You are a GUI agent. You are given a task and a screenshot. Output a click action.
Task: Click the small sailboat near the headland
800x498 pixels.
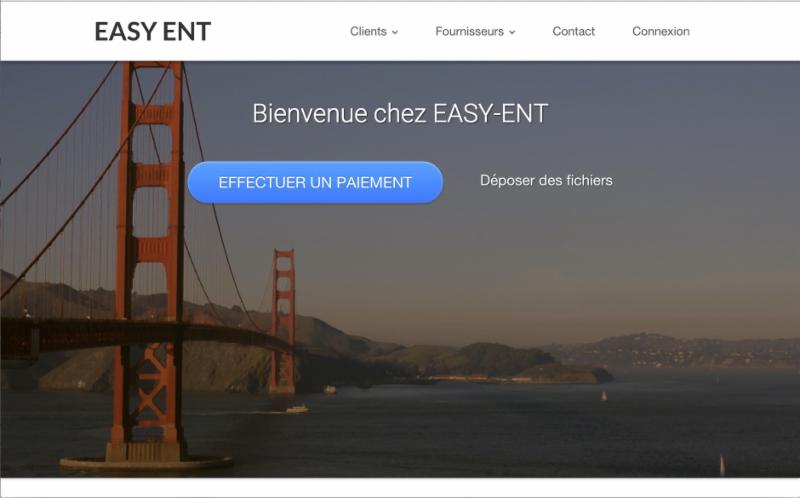coord(604,396)
